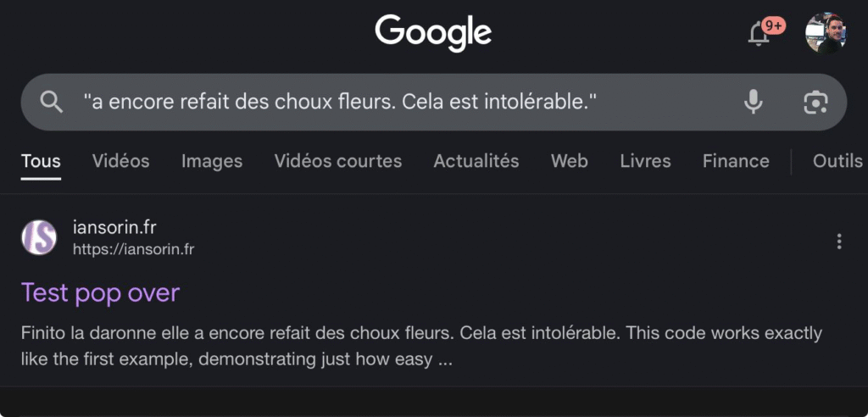Open the Vidéos courtes tab
The image size is (868, 417).
pos(338,161)
